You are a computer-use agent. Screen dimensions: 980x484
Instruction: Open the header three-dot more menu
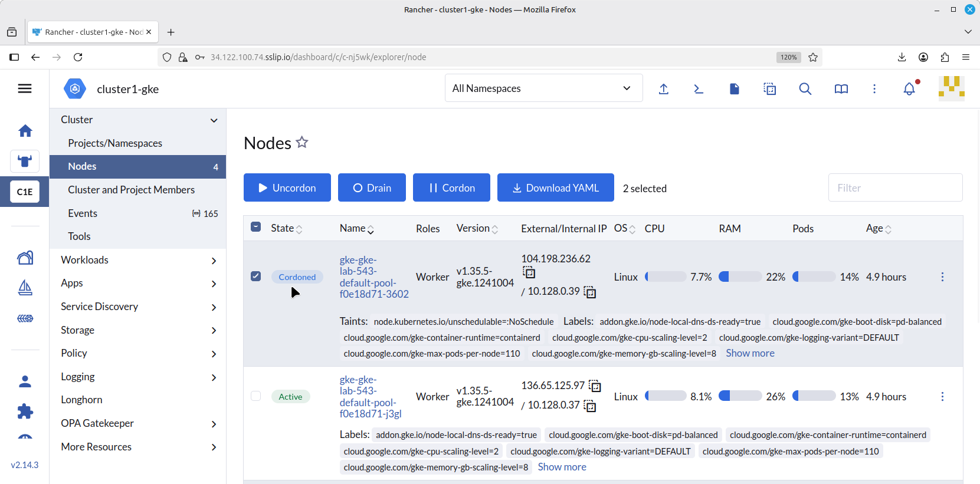(x=874, y=88)
